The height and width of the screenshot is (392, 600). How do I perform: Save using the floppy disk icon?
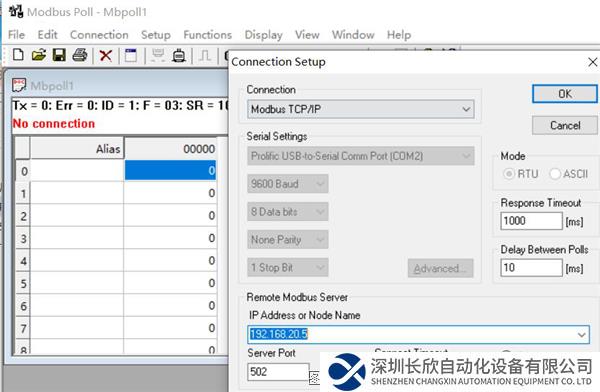coord(59,55)
